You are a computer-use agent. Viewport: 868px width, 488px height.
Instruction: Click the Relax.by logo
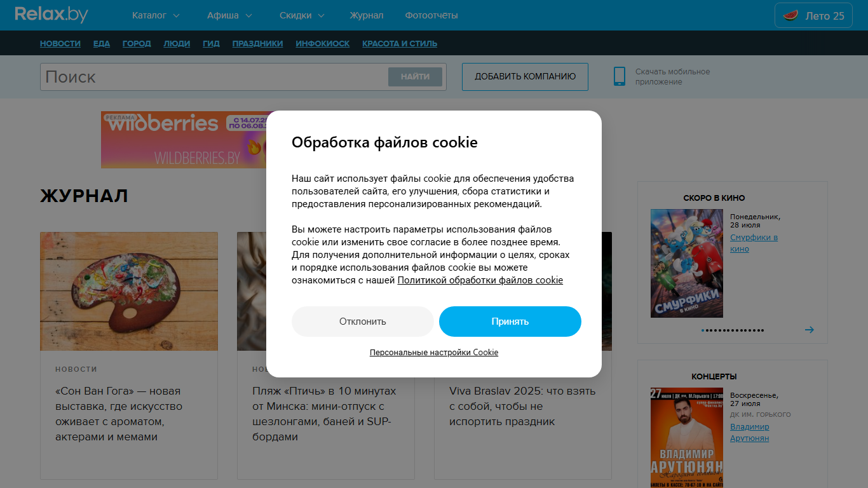51,15
